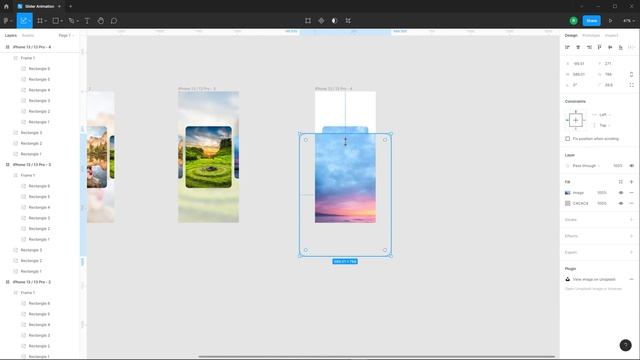
Task: Switch to the Layers tab
Action: point(11,36)
